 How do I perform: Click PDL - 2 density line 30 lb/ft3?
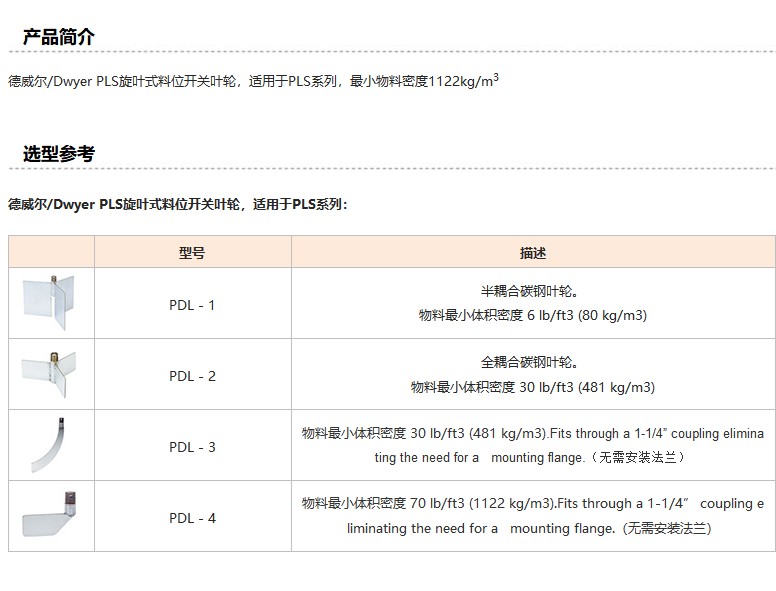click(x=533, y=387)
